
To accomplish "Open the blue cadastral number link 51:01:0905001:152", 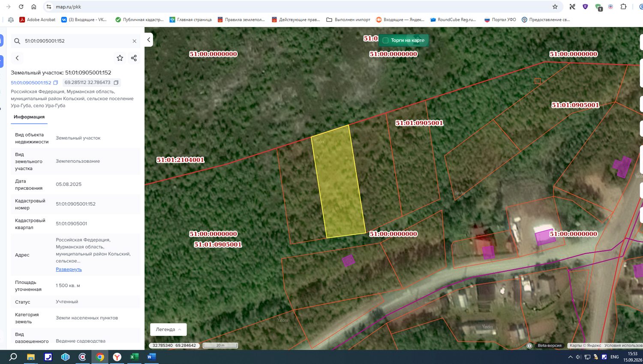I will click(x=31, y=83).
